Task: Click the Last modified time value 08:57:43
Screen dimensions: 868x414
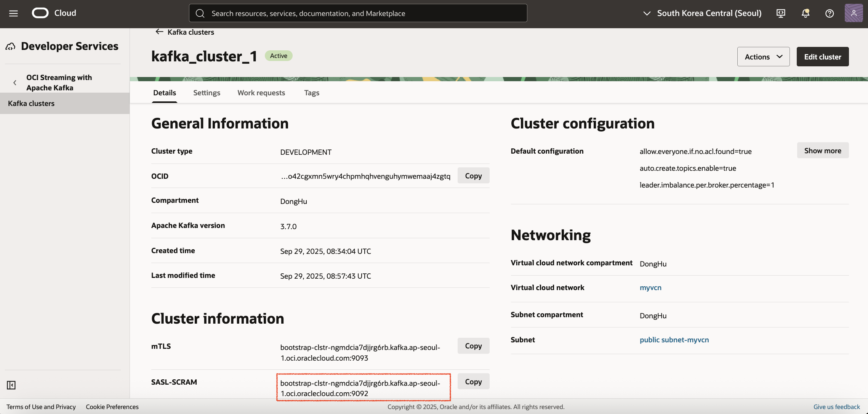Action: [325, 276]
